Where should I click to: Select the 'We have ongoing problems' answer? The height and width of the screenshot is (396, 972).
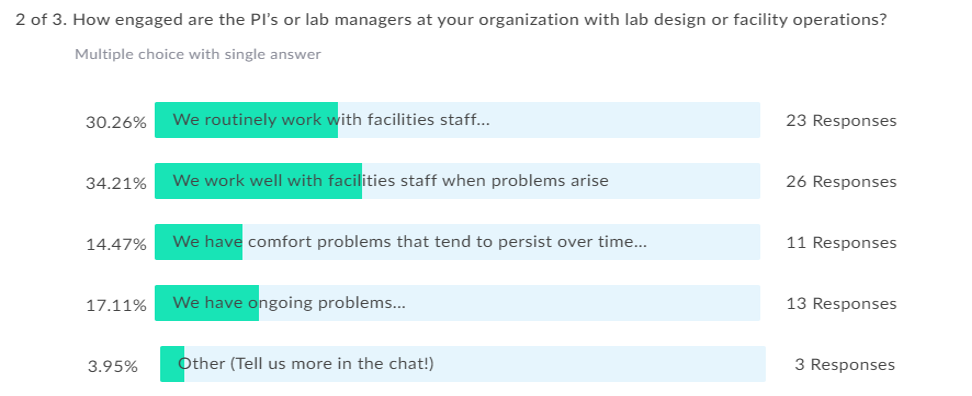457,303
